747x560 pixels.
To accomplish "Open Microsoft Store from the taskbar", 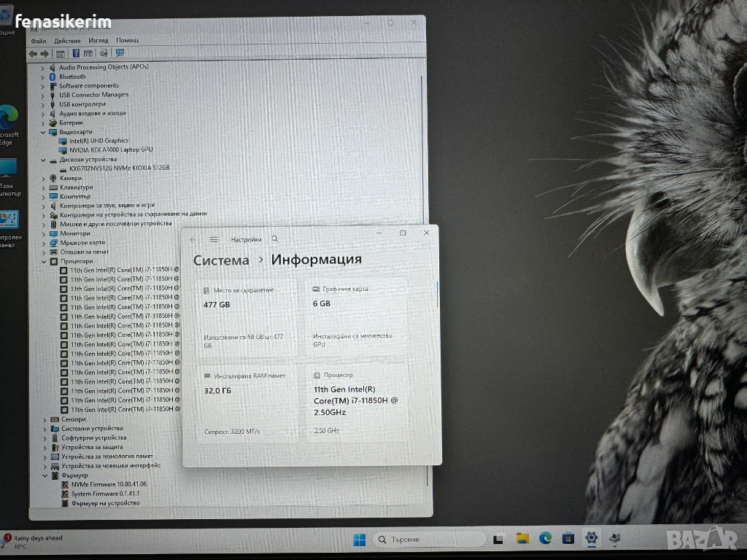I will point(568,539).
